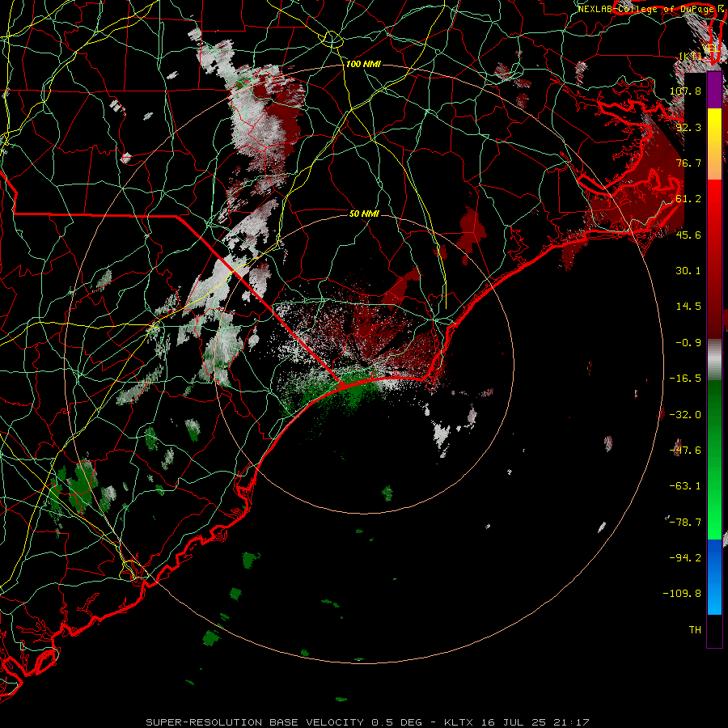Click the 100 NMI range ring label

click(363, 64)
